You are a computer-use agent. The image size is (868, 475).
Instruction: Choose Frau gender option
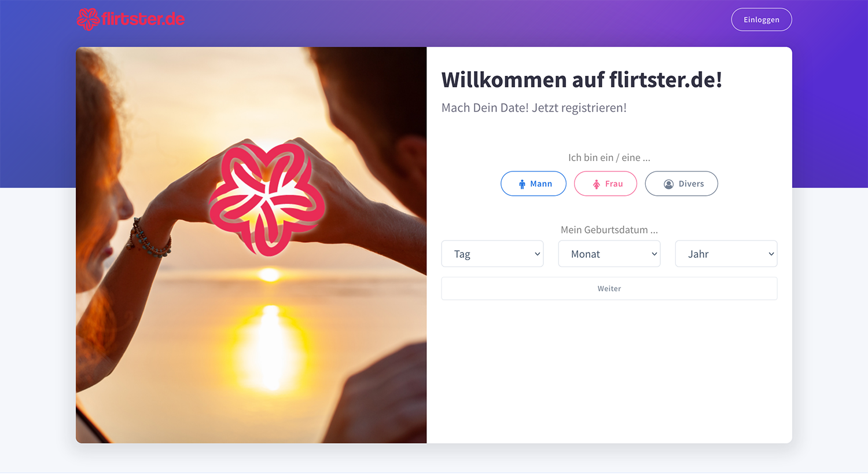pyautogui.click(x=605, y=184)
